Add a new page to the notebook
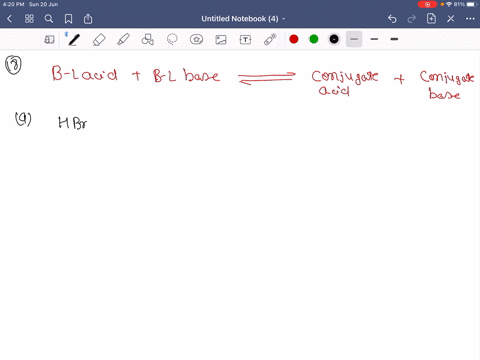The width and height of the screenshot is (480, 360). [431, 19]
